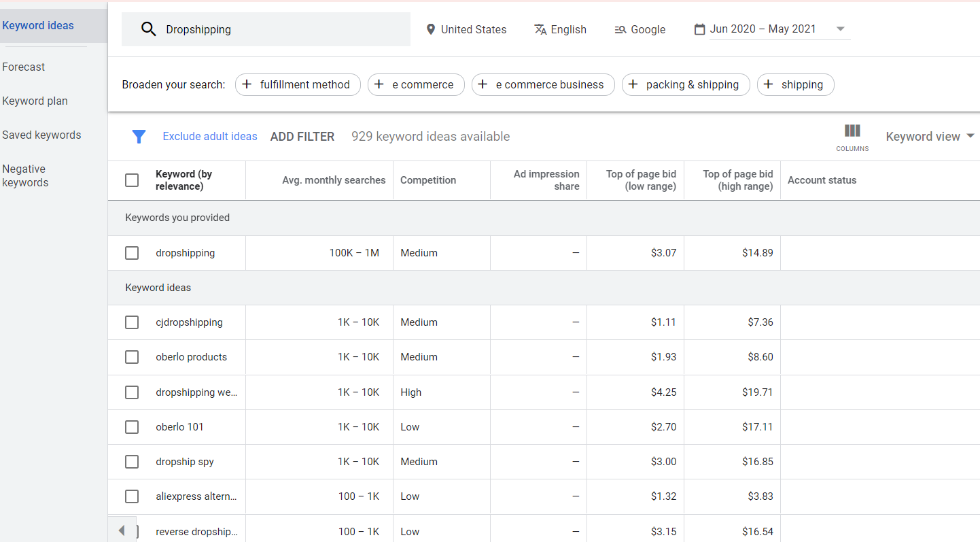The image size is (980, 542).
Task: Add e commerce to broaden search
Action: click(x=416, y=84)
